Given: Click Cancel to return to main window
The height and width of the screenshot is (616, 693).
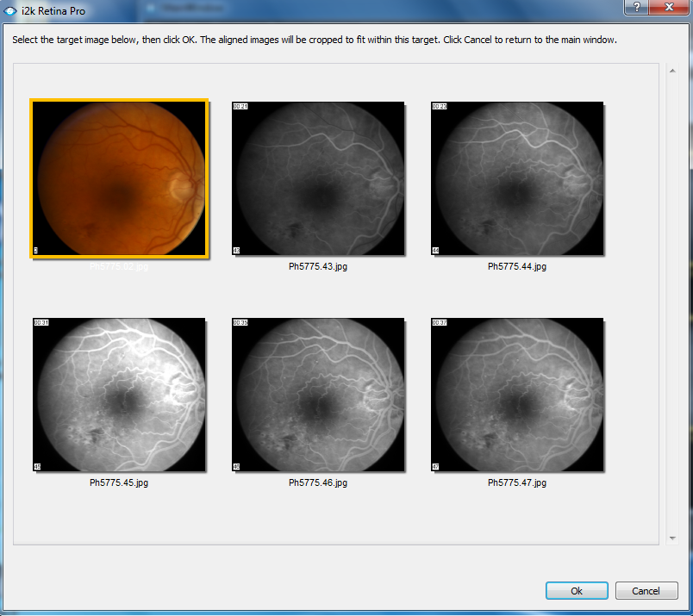Looking at the screenshot, I should pyautogui.click(x=646, y=591).
